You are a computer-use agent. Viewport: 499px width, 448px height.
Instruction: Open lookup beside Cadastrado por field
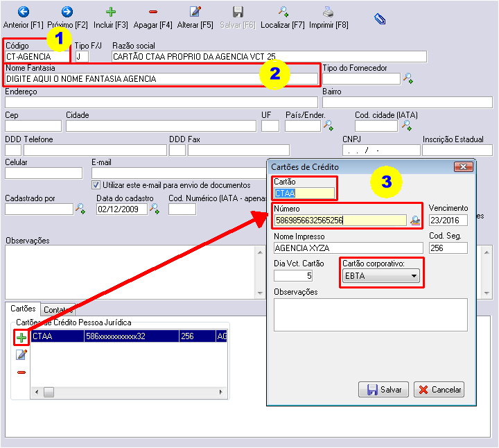[x=80, y=209]
